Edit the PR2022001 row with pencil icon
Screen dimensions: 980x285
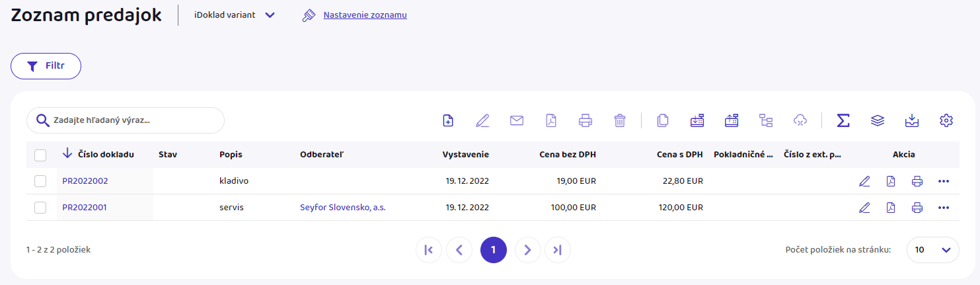tap(864, 208)
